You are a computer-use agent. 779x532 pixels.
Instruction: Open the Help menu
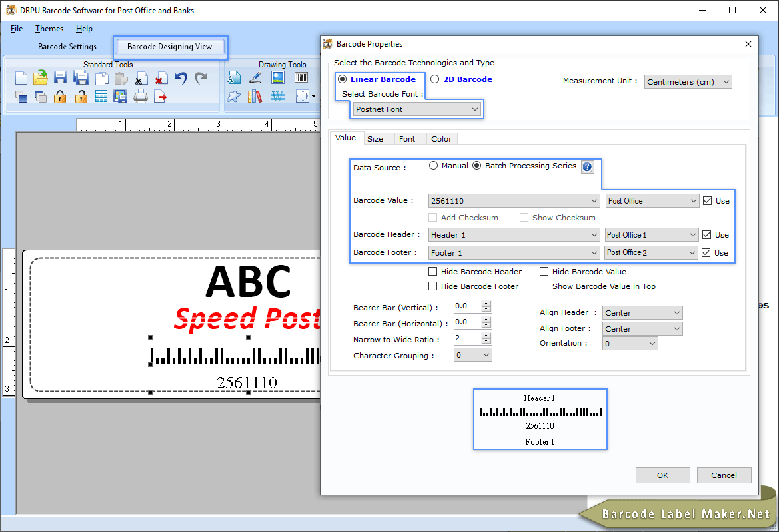click(84, 29)
